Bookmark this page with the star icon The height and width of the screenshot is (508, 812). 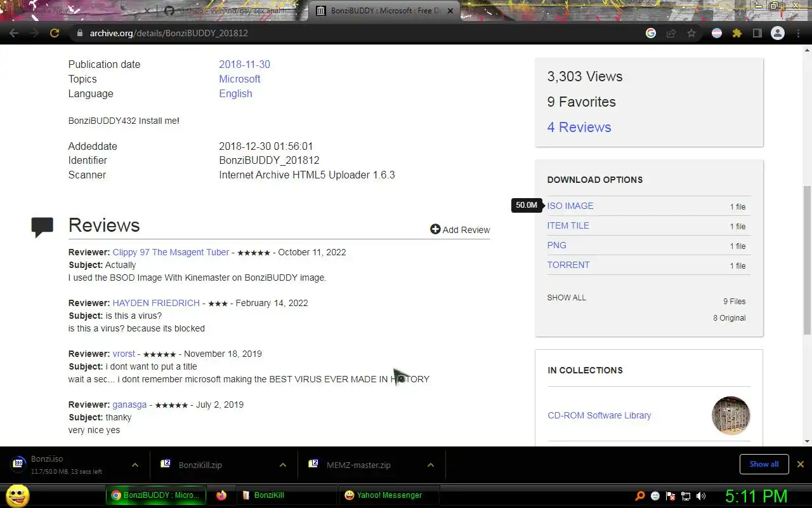click(691, 33)
